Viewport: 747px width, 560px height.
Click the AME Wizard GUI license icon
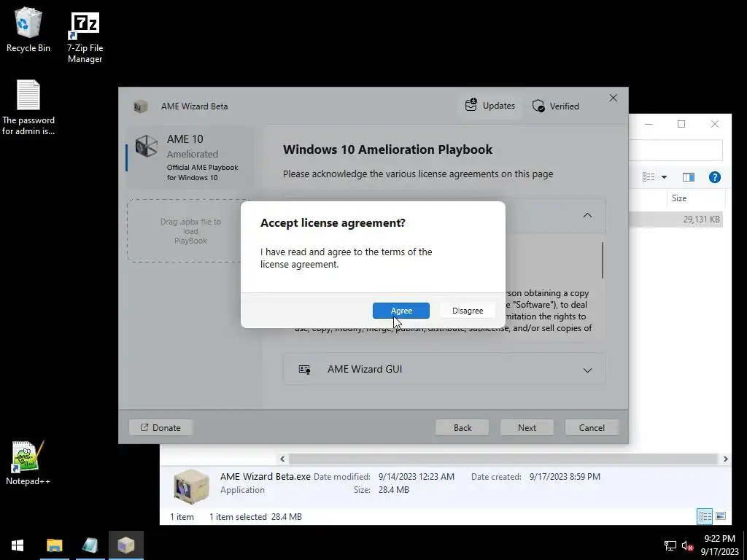[x=304, y=370]
